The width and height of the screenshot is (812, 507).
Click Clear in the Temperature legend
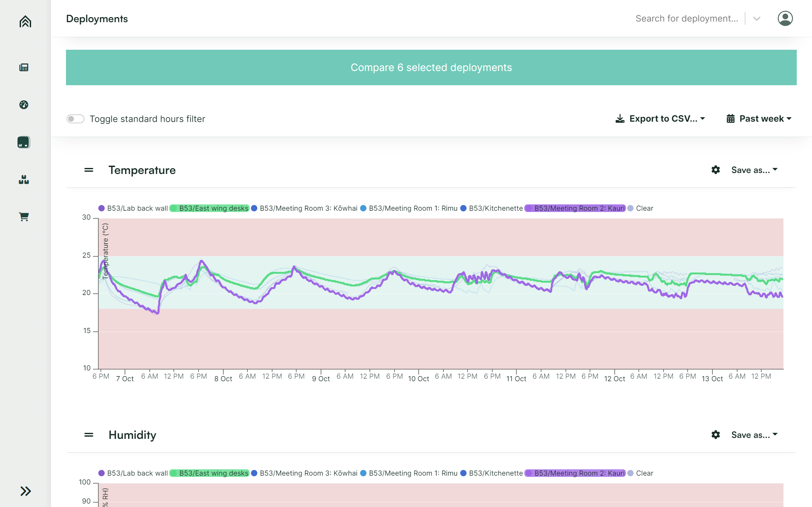click(644, 208)
